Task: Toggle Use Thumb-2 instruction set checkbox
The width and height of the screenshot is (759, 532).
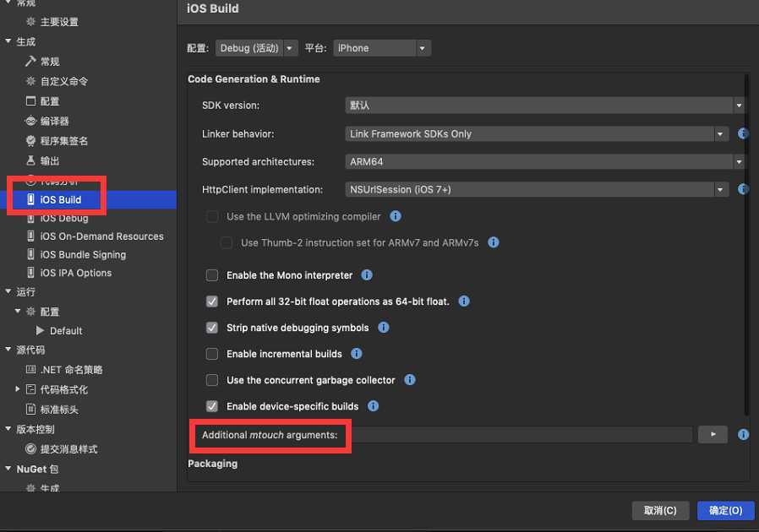Action: pos(226,242)
